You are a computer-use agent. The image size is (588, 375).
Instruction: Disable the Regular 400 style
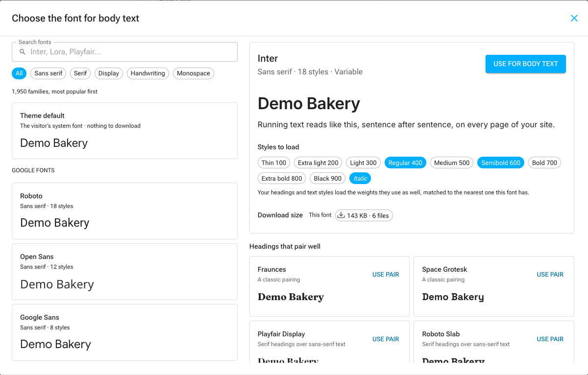click(x=405, y=163)
